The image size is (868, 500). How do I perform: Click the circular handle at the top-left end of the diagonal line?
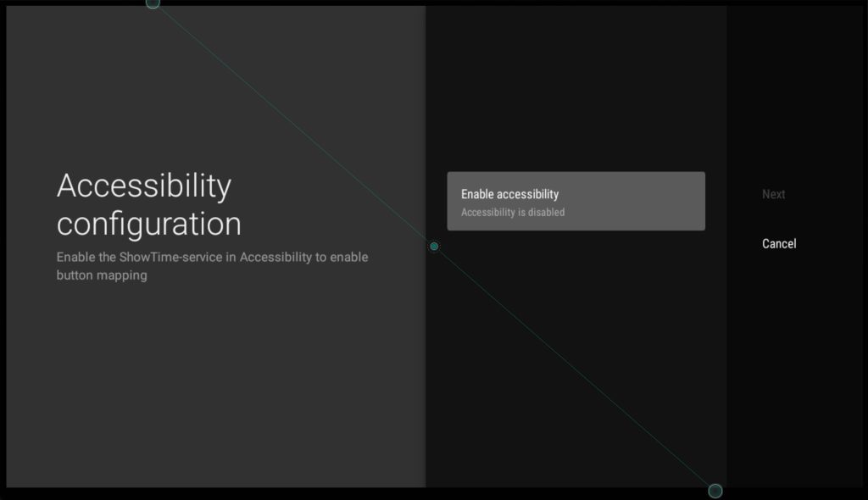(x=153, y=3)
